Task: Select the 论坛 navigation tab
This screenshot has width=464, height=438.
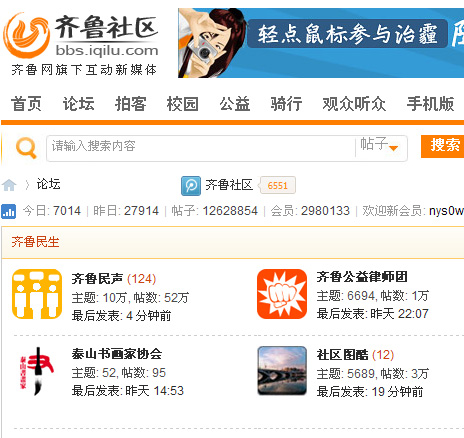Action: click(78, 104)
